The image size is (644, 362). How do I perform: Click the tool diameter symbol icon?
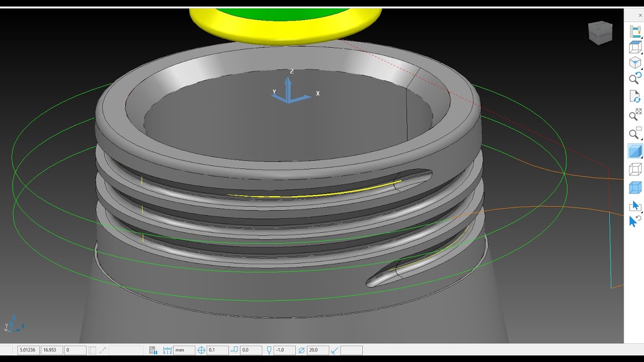301,350
